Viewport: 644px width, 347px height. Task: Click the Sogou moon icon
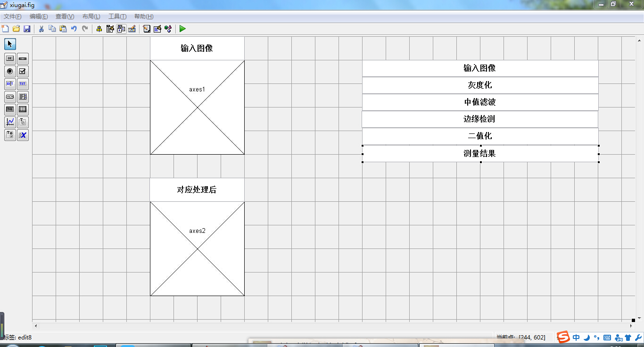(586, 338)
